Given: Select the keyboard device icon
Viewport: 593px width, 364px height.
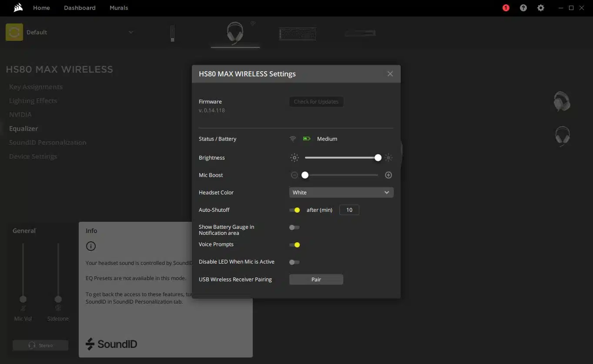Looking at the screenshot, I should click(298, 33).
